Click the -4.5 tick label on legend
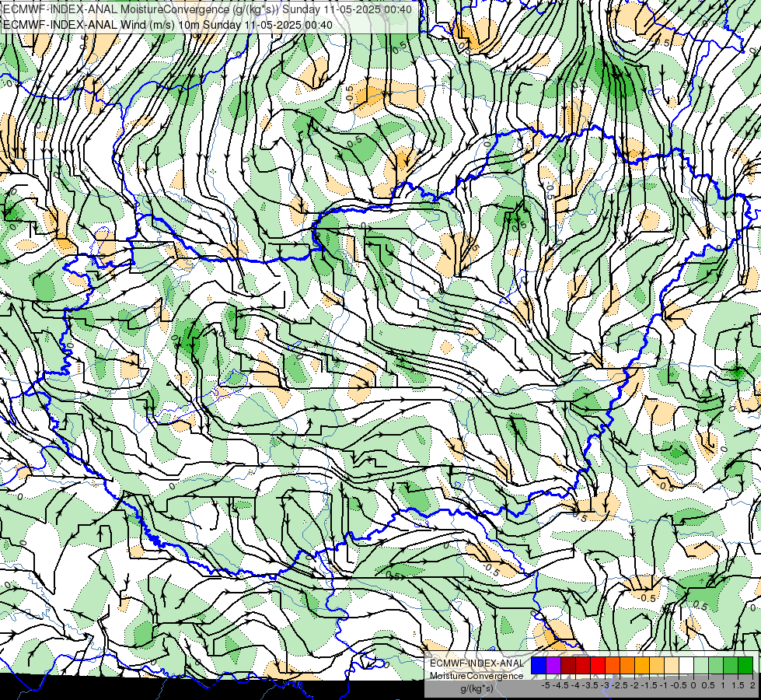 tap(560, 685)
